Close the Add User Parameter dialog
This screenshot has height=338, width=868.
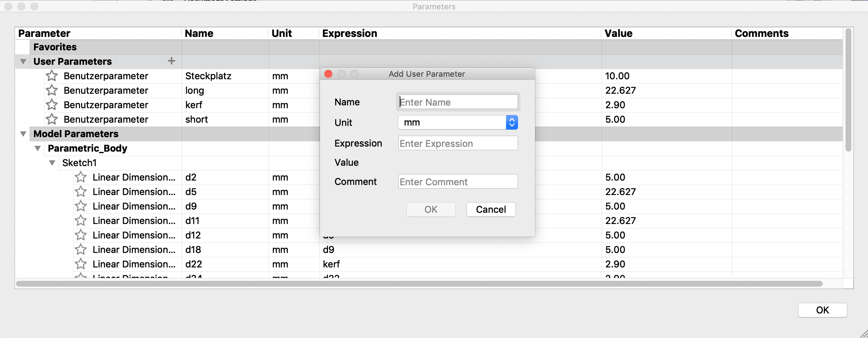coord(328,74)
